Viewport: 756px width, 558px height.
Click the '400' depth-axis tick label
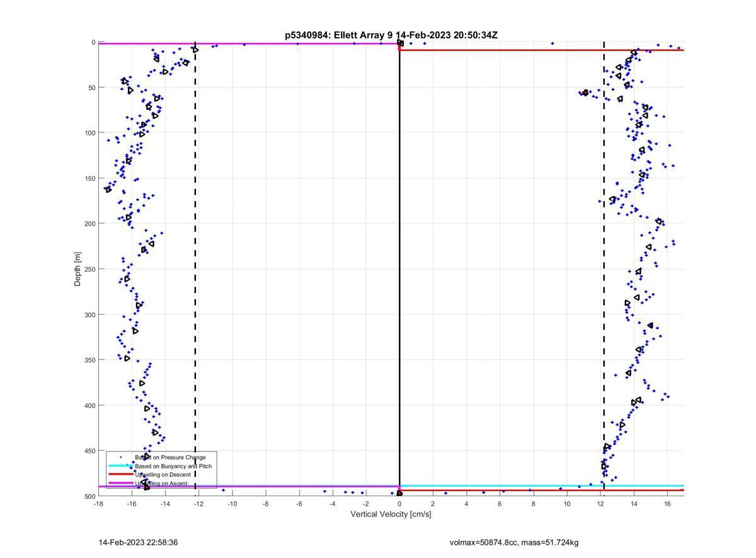89,405
